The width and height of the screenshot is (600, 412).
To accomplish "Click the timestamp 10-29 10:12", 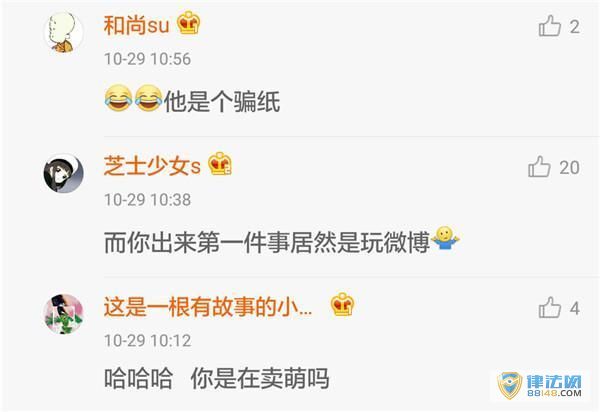I will tap(147, 340).
